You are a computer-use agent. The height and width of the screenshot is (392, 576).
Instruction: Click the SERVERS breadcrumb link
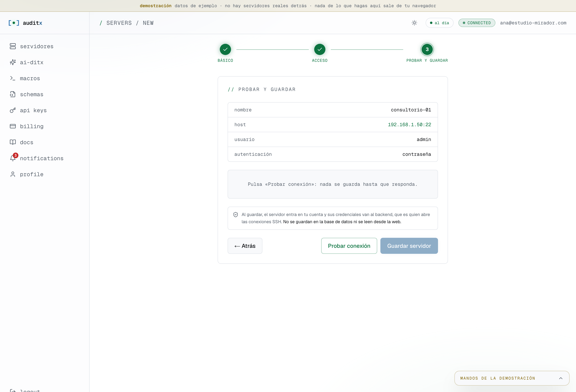[x=119, y=23]
